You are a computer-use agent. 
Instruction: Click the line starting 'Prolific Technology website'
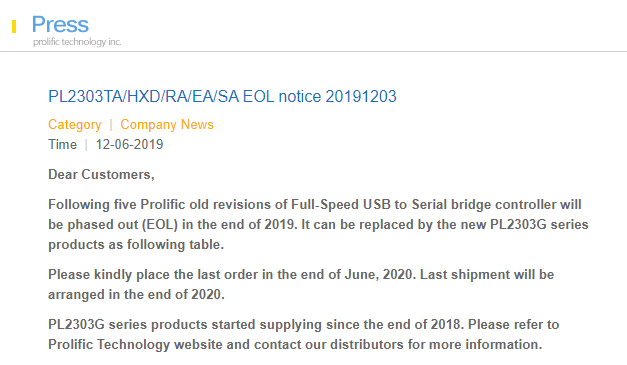click(295, 344)
